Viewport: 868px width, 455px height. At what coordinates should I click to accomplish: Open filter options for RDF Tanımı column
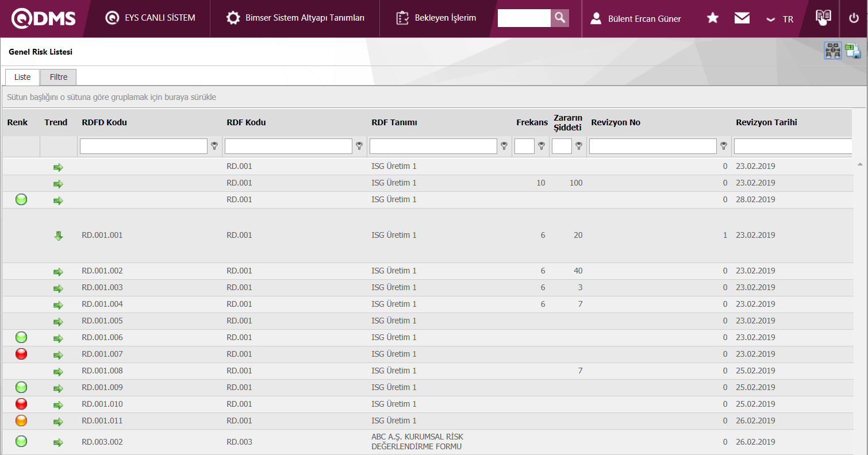(504, 146)
